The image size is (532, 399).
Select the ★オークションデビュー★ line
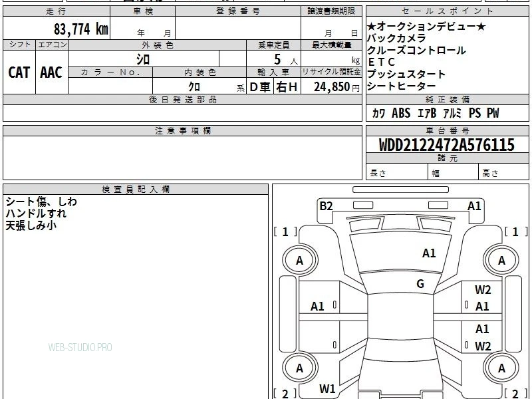[426, 26]
